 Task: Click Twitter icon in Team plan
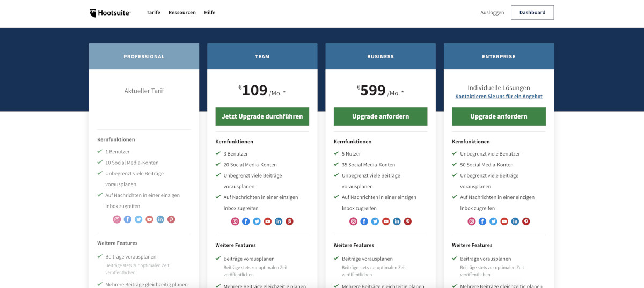pos(257,221)
